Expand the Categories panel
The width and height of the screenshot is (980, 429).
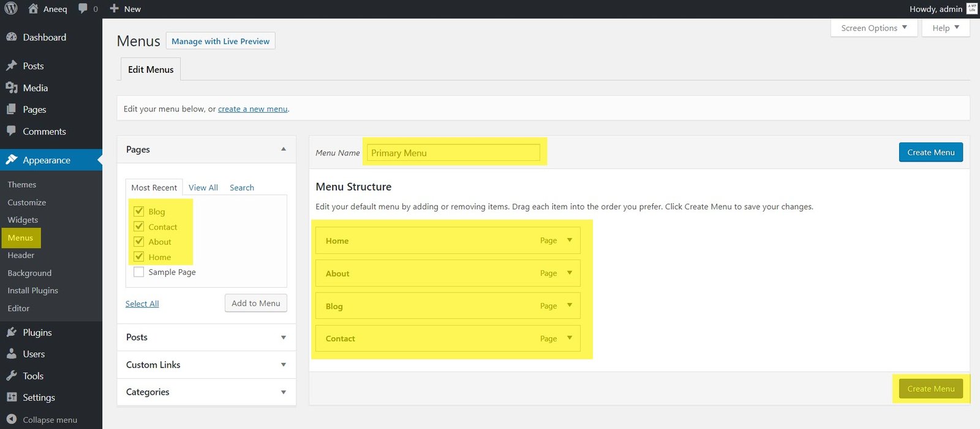pos(283,392)
